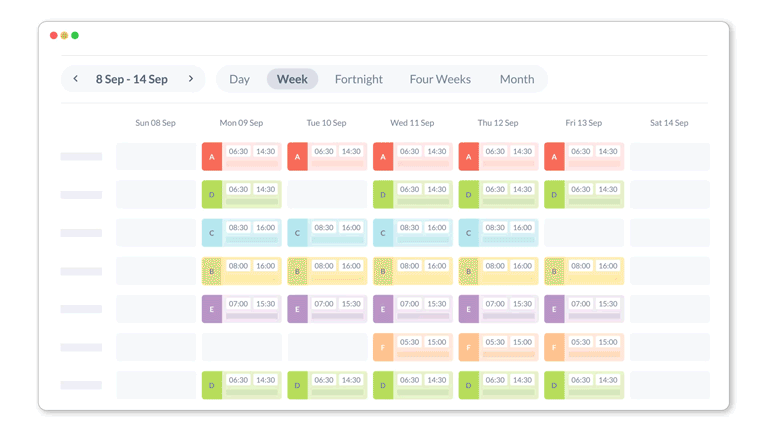The height and width of the screenshot is (432, 768).
Task: Advance to next week with right chevron
Action: pyautogui.click(x=191, y=79)
